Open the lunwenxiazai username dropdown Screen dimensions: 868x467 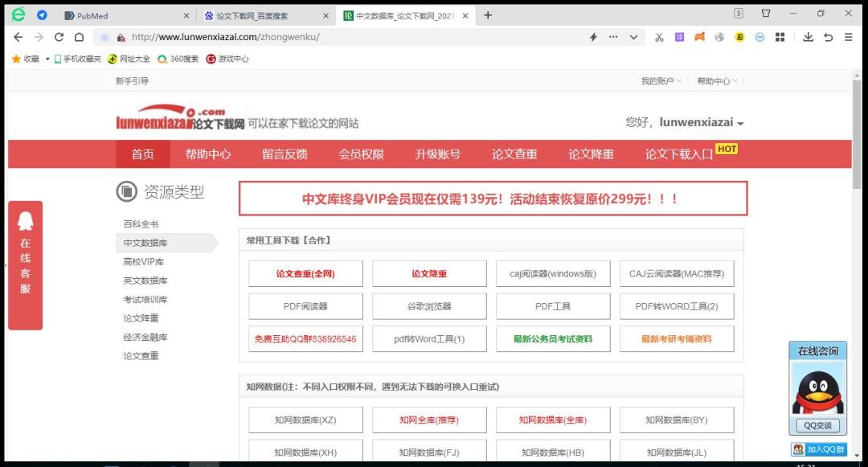tap(701, 123)
